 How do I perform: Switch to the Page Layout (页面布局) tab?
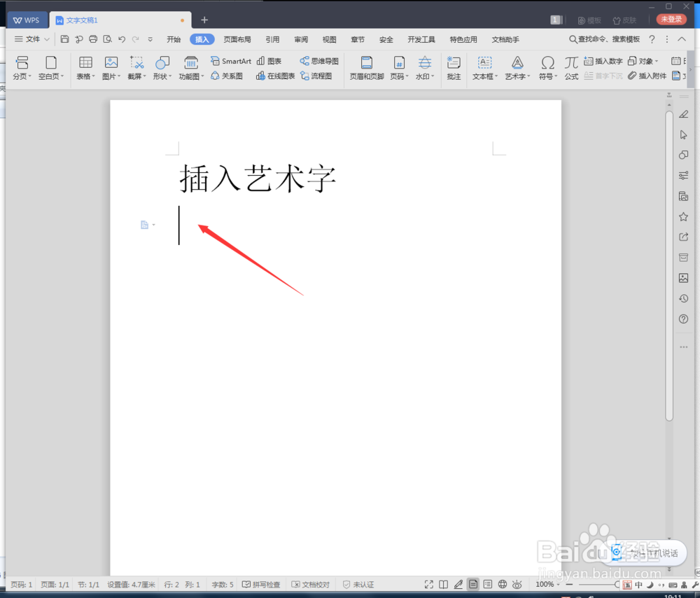pos(237,39)
